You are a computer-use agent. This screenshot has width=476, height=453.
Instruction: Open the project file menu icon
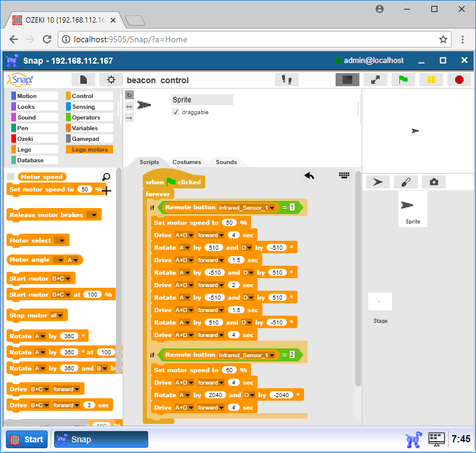83,80
